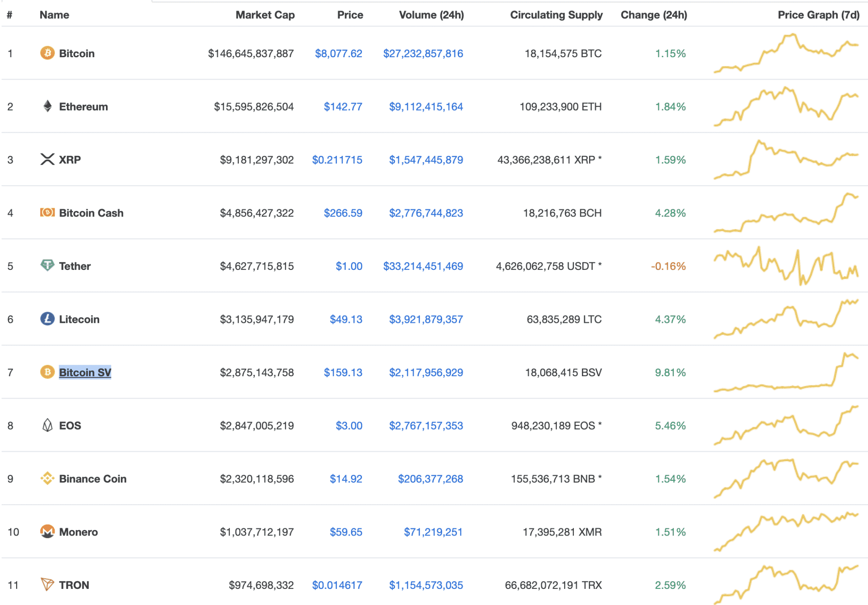The height and width of the screenshot is (605, 868).
Task: Click Tether change value -0.16%
Action: (668, 266)
